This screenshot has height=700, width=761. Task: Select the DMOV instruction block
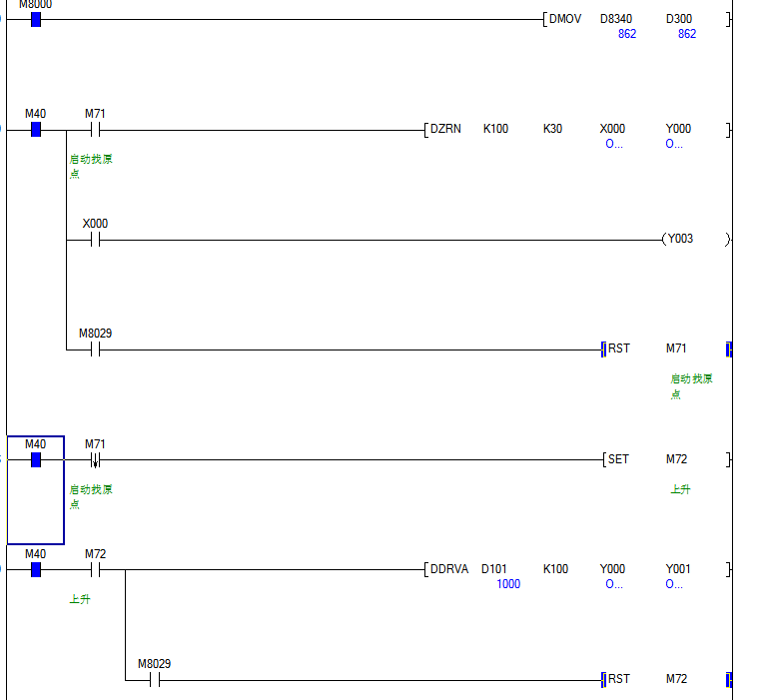[x=564, y=19]
